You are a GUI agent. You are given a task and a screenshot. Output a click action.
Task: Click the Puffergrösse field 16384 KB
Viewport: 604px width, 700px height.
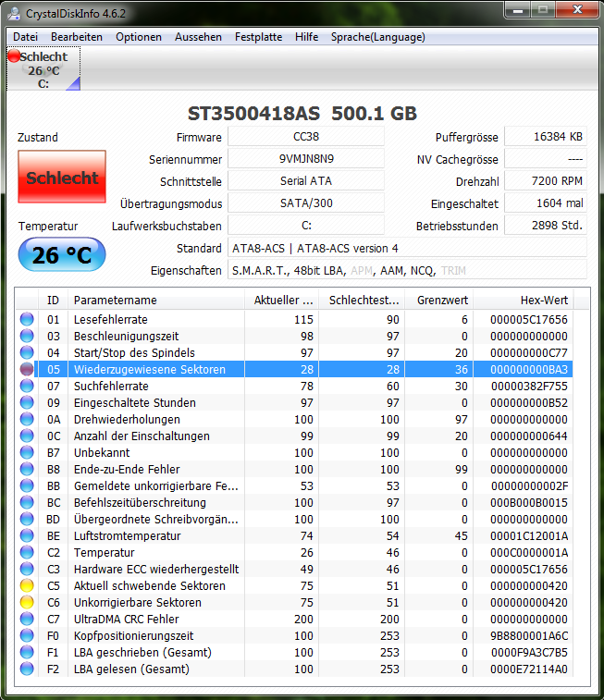(546, 137)
